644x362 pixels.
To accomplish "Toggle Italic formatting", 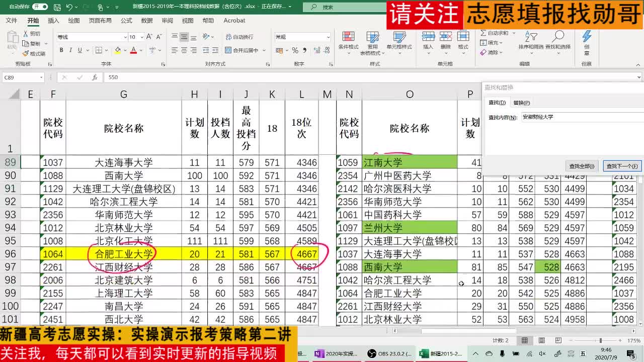I will click(70, 50).
